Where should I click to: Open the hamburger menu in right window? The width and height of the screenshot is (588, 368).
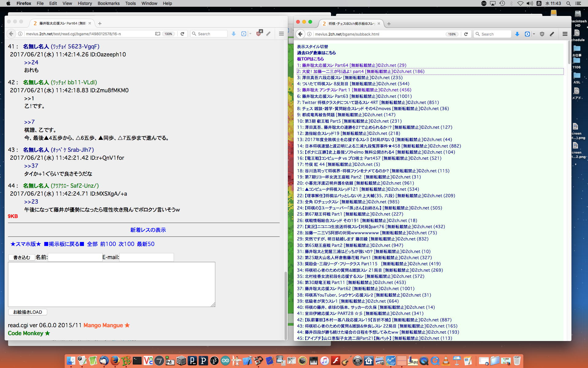(x=565, y=34)
